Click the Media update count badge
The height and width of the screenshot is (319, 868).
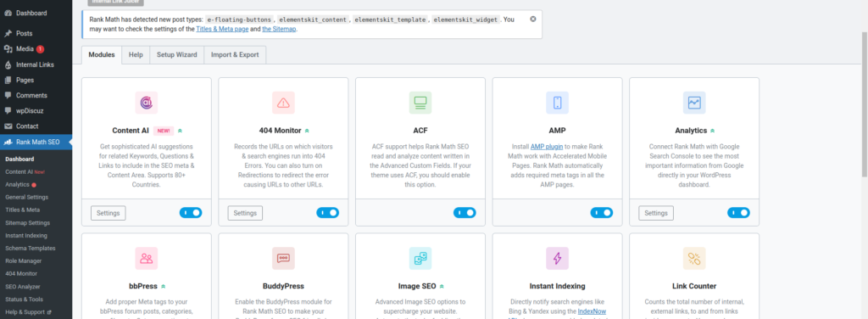pos(41,48)
